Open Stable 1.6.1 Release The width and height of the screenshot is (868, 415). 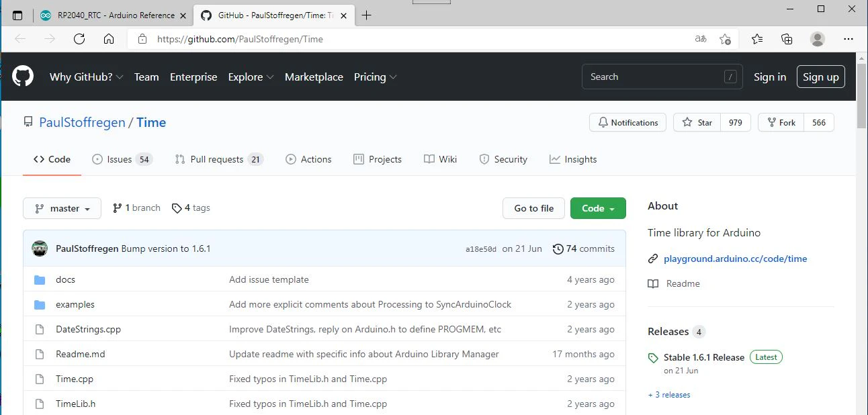pos(704,357)
